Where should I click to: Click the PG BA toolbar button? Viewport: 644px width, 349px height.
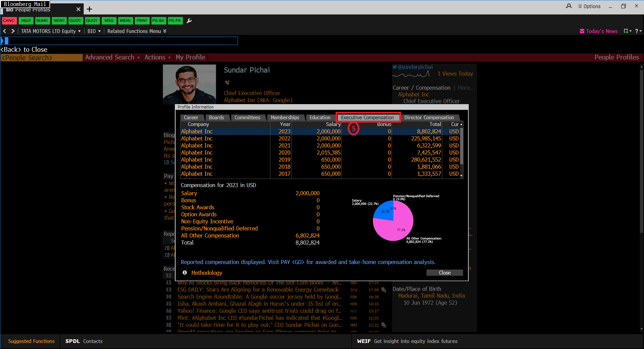tap(158, 20)
